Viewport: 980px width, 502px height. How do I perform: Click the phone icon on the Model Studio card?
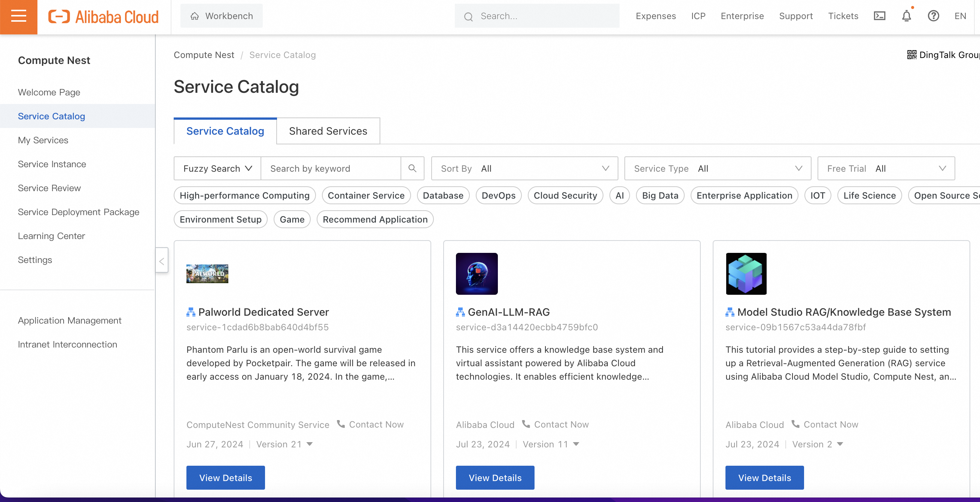click(x=795, y=424)
